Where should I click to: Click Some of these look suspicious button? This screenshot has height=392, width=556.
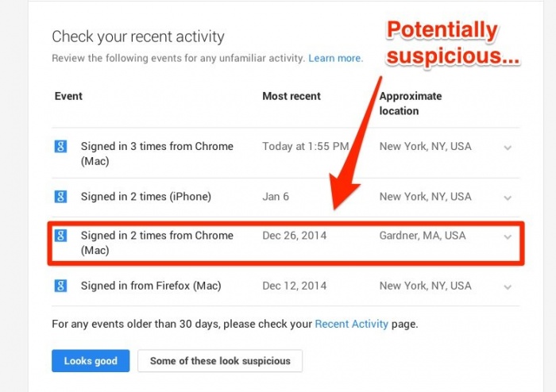(220, 361)
